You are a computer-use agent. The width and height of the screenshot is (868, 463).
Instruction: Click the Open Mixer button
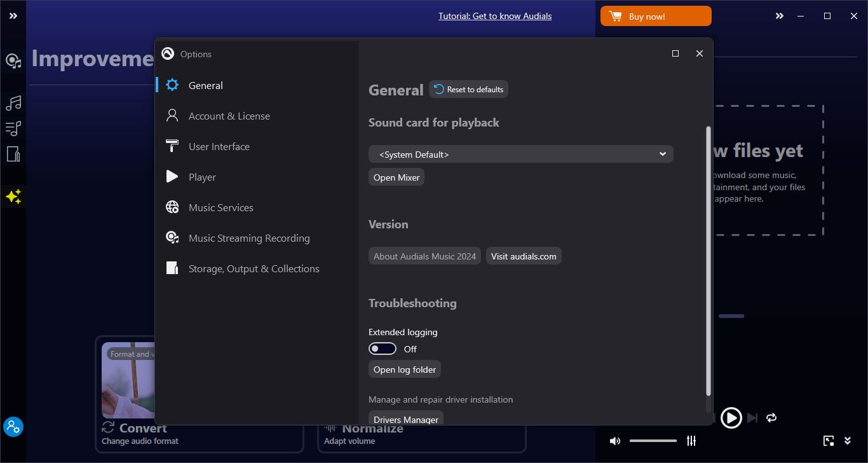point(397,177)
